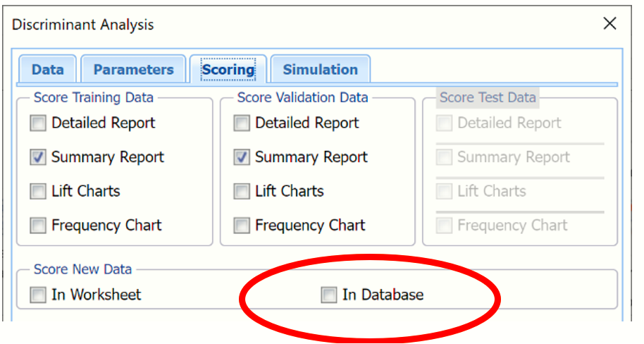Image resolution: width=644 pixels, height=344 pixels.
Task: Check Frequency Chart under Score Validation Data
Action: (x=242, y=226)
